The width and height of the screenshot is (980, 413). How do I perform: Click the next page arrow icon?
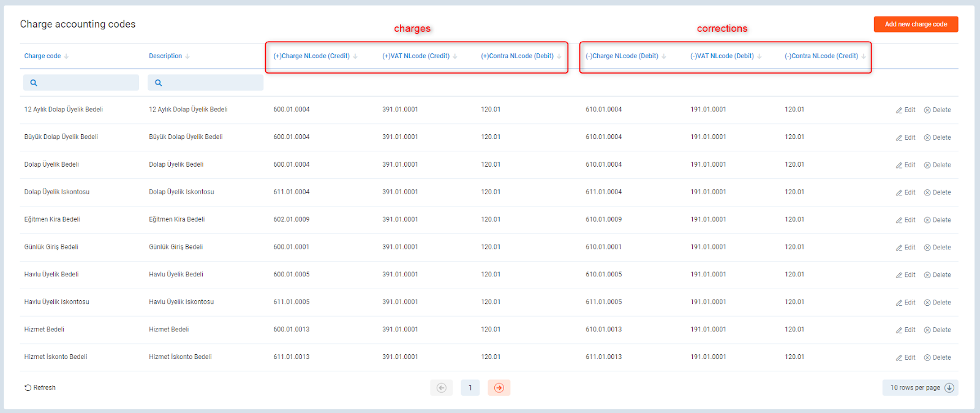point(499,388)
